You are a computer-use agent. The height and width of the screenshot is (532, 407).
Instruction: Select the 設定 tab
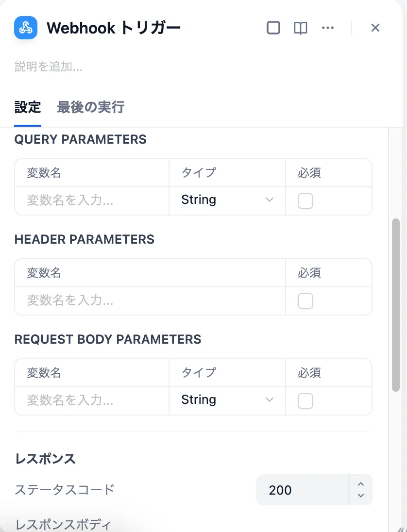click(x=28, y=107)
